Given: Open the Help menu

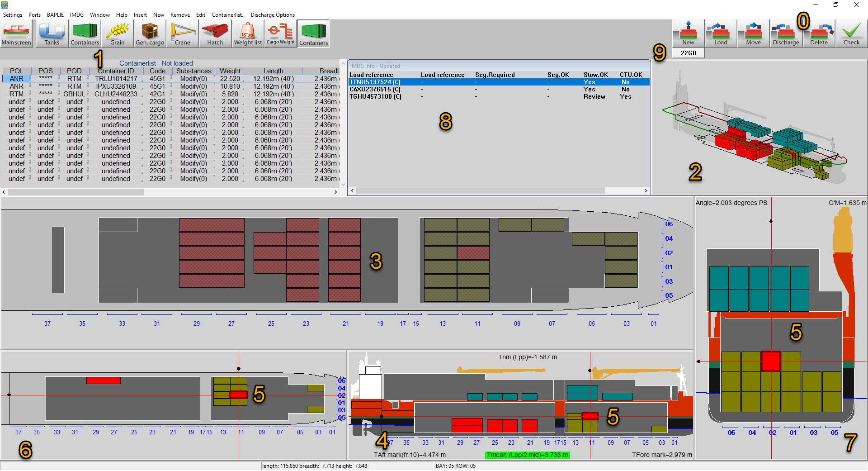Looking at the screenshot, I should point(122,15).
